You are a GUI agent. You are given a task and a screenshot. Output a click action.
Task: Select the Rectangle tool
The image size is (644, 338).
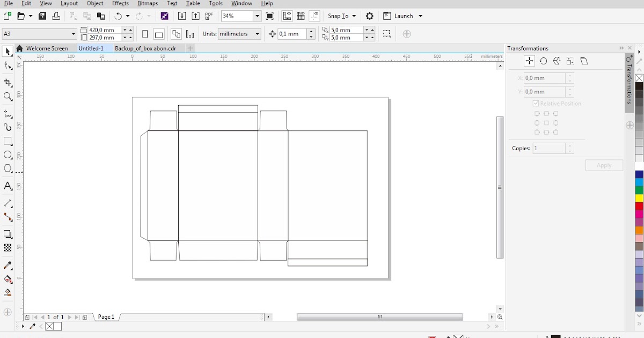tap(7, 141)
